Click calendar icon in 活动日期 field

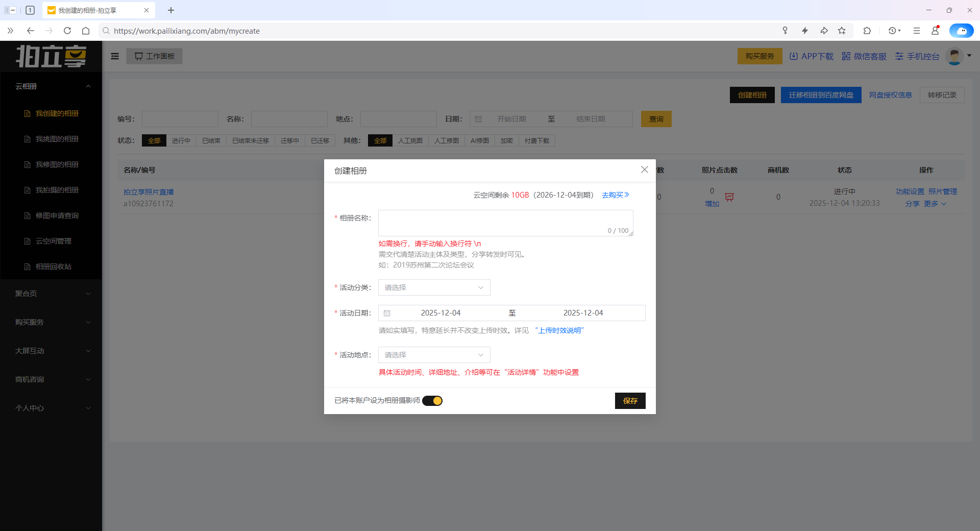(x=387, y=313)
